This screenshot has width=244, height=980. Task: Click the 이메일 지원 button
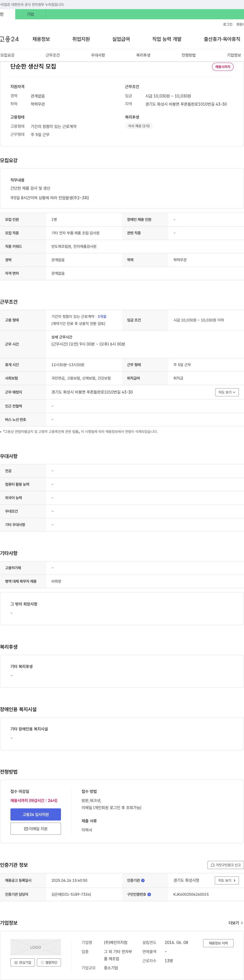tap(35, 829)
